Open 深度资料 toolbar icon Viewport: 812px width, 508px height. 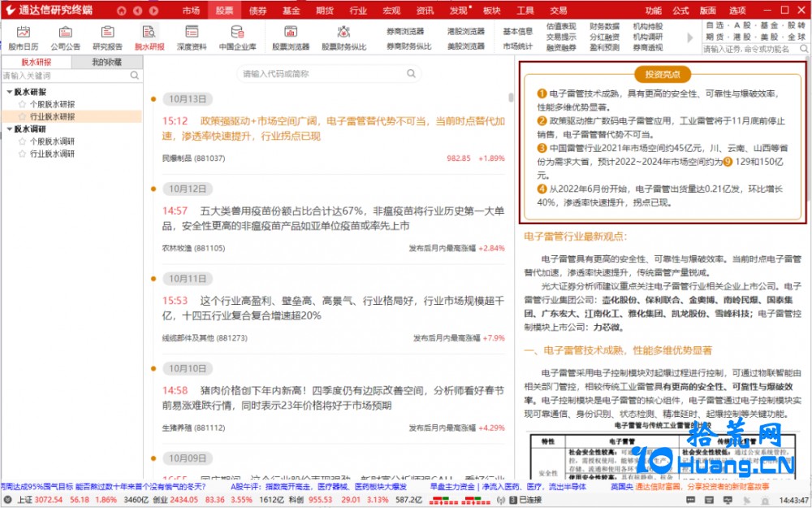[192, 38]
